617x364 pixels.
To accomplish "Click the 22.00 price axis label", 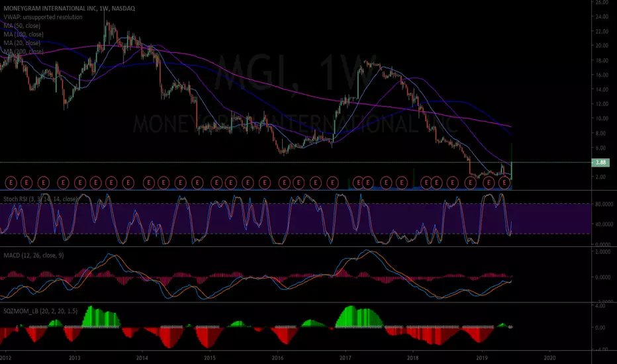I will 602,31.
